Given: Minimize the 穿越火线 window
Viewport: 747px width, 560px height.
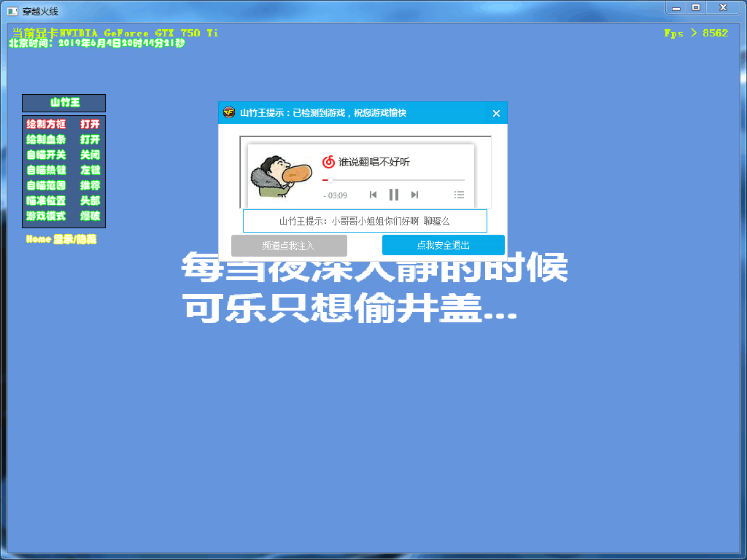Looking at the screenshot, I should 676,7.
